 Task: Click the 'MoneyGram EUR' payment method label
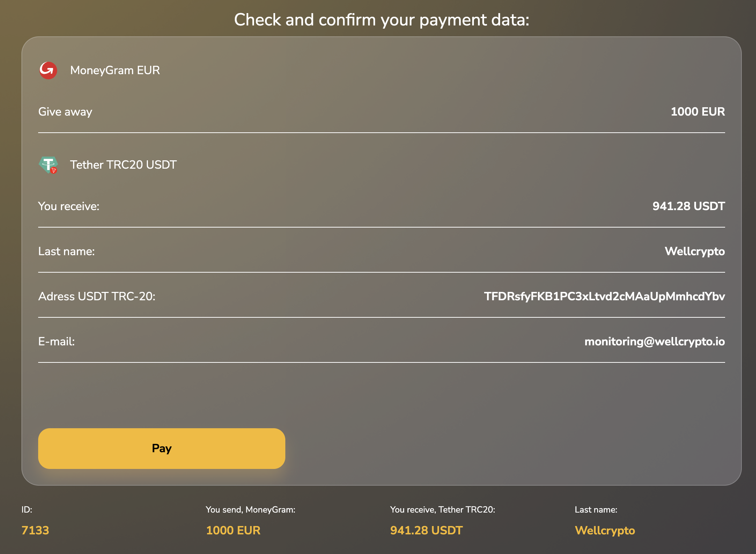(x=115, y=70)
